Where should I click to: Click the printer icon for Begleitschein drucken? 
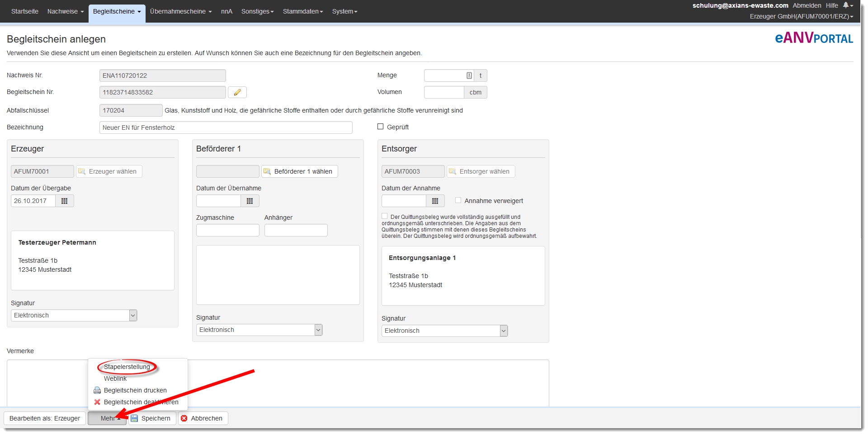tap(97, 390)
